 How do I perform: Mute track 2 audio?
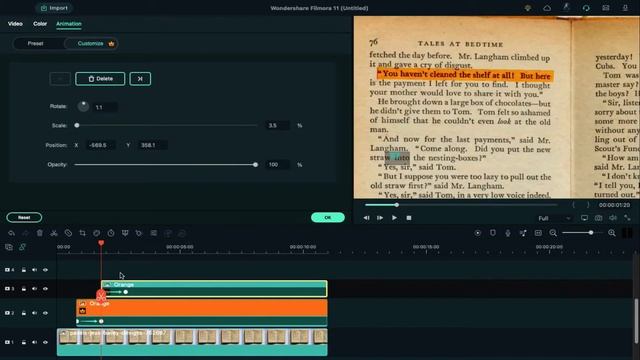click(35, 313)
